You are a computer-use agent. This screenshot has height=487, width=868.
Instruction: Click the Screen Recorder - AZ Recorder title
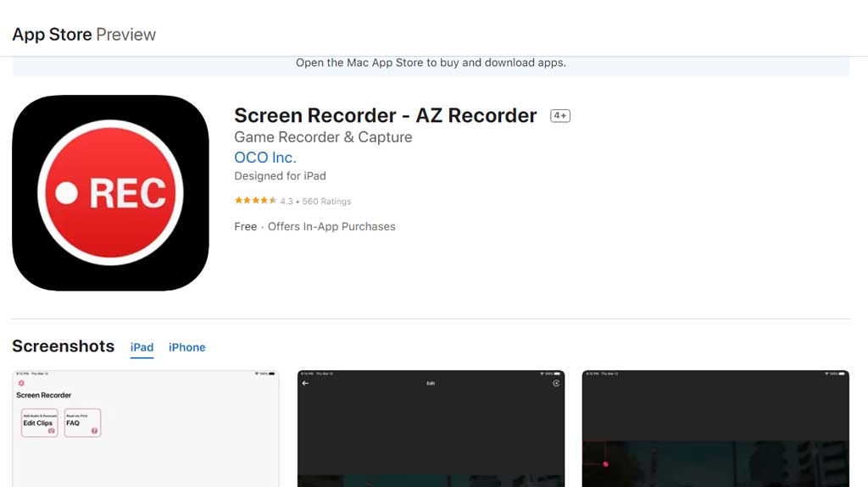(x=385, y=116)
